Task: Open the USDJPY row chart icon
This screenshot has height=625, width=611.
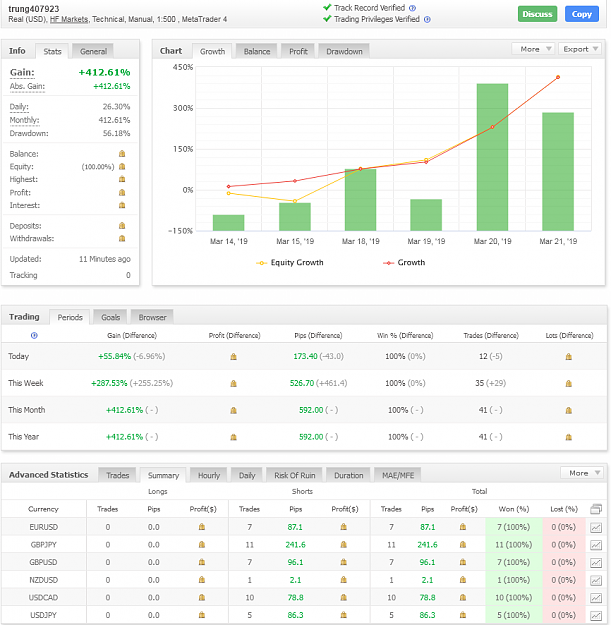Action: [596, 615]
